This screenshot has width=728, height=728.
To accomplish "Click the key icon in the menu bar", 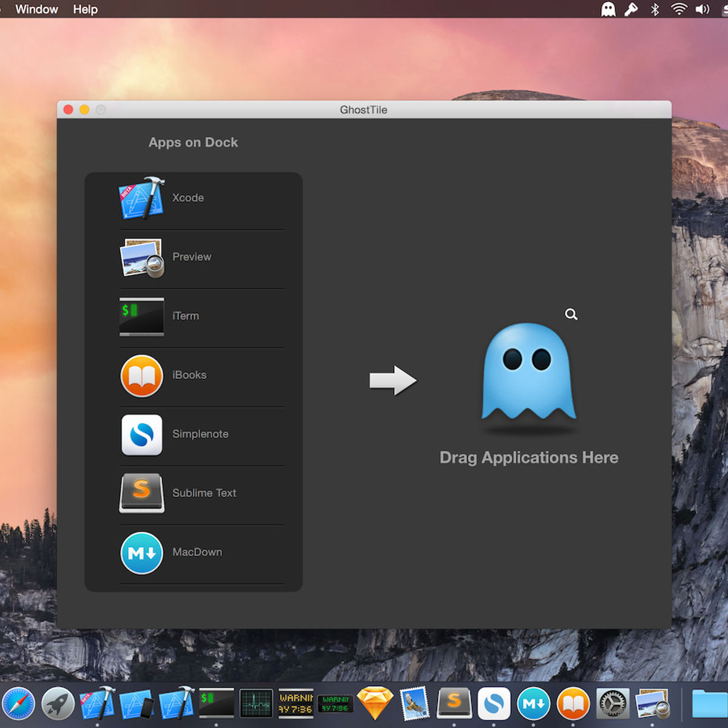I will [631, 9].
